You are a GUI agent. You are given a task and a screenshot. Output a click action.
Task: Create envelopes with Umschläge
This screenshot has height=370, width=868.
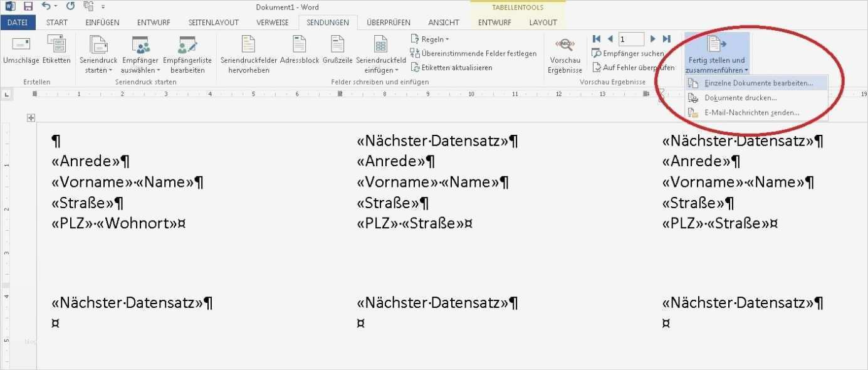21,50
